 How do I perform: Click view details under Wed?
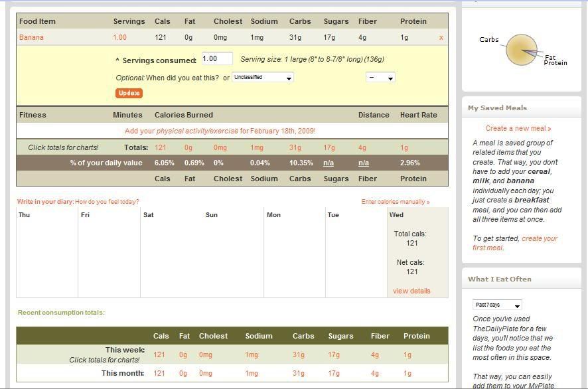coord(411,291)
